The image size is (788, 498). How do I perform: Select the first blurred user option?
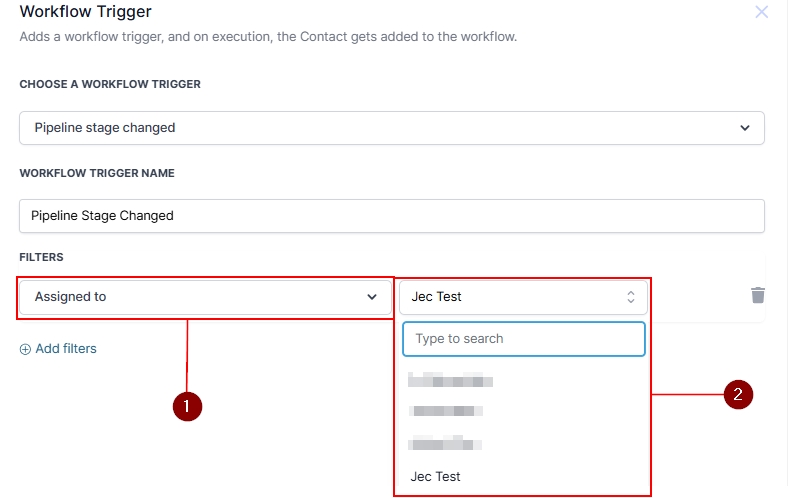pos(450,380)
